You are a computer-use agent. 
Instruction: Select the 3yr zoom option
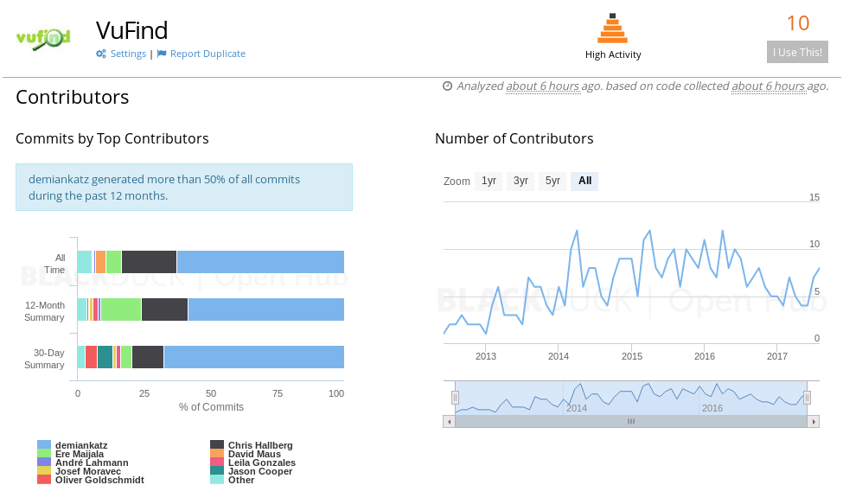coord(520,182)
